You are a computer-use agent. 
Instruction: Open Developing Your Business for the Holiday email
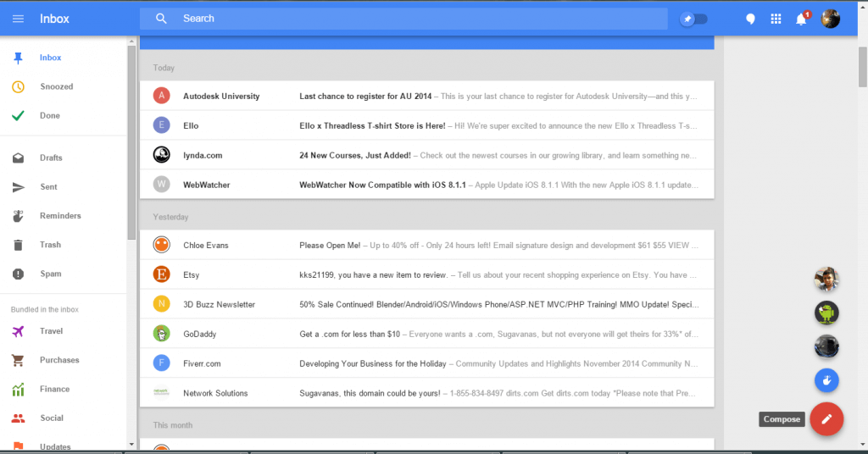click(427, 363)
